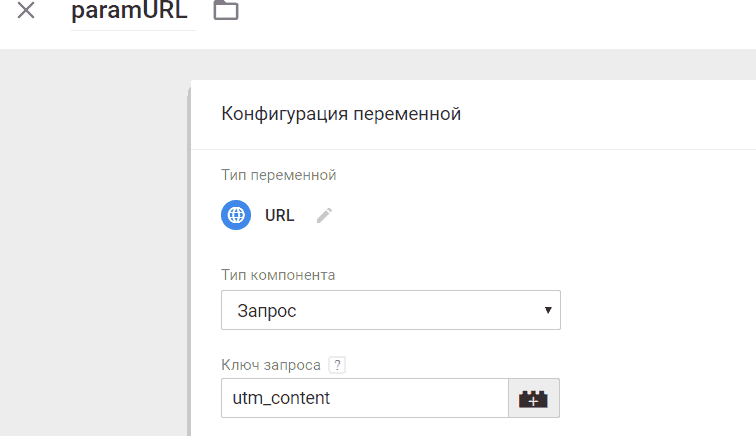
Task: Click the empty area right of Запрос dropdown
Action: [658, 310]
